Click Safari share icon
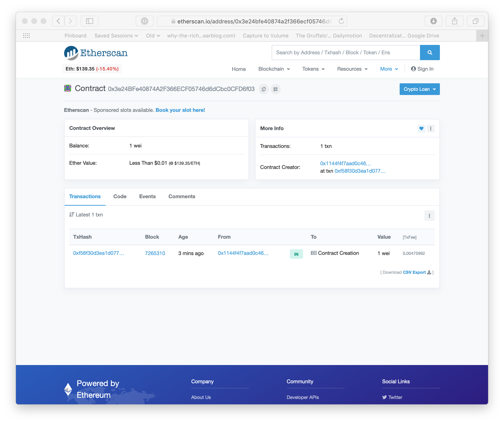This screenshot has height=424, width=504. [454, 21]
